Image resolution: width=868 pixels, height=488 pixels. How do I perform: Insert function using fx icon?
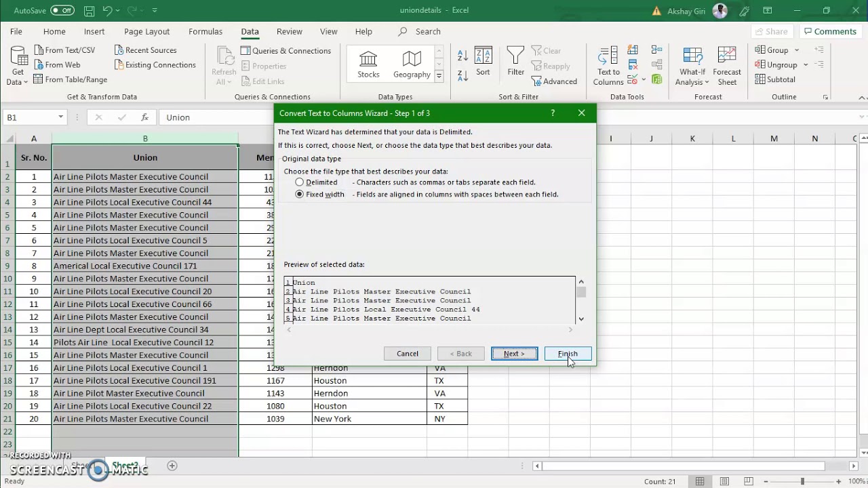144,117
